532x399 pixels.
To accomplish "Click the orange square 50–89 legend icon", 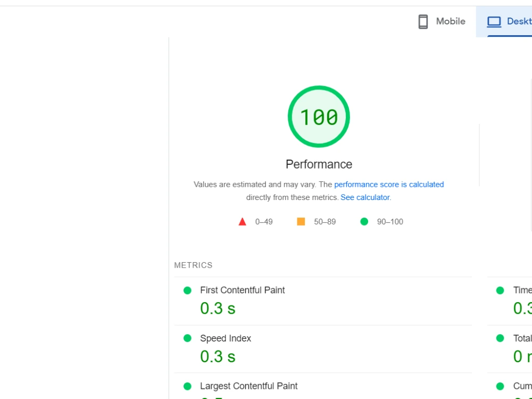I will [301, 221].
